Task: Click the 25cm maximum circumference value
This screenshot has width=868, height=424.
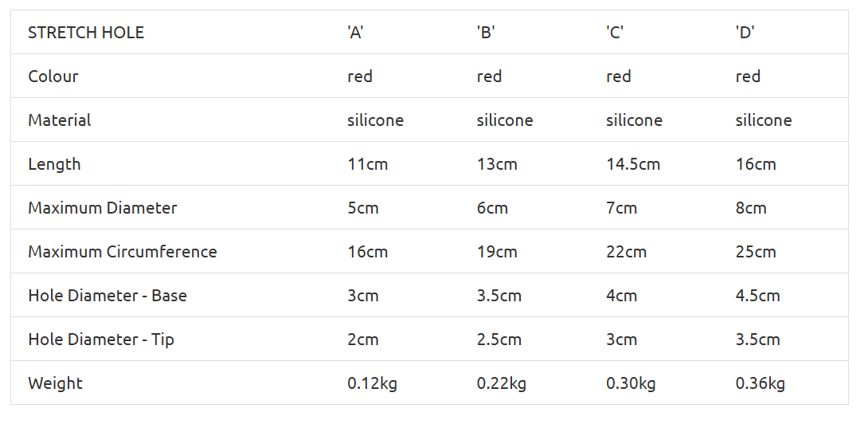Action: (x=756, y=252)
